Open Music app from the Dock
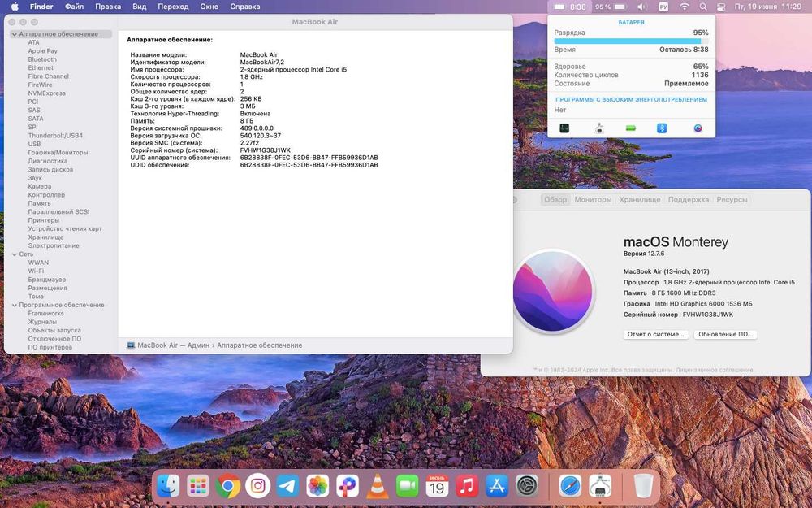The height and width of the screenshot is (508, 812). 467,486
